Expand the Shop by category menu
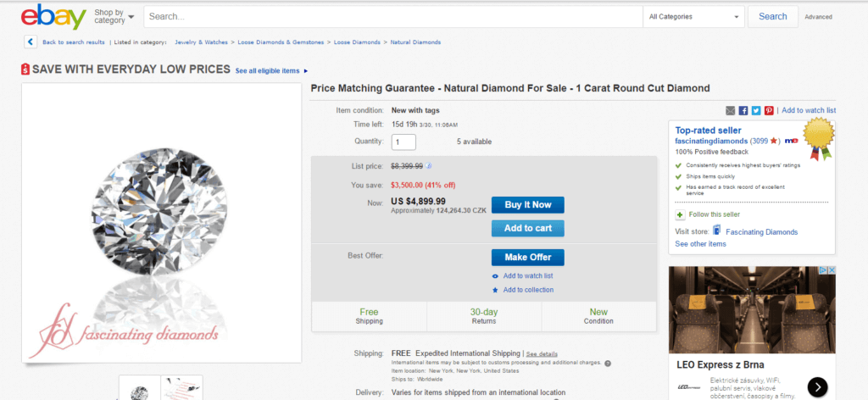 coord(114,17)
